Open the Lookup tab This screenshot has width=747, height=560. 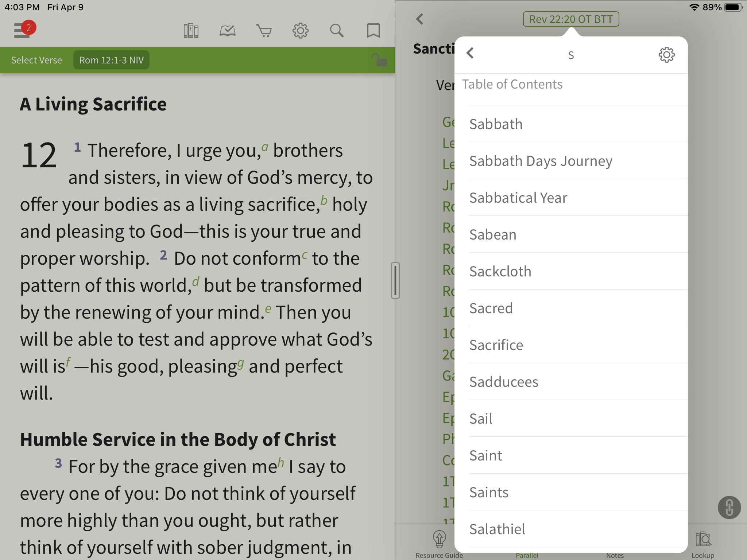(703, 544)
